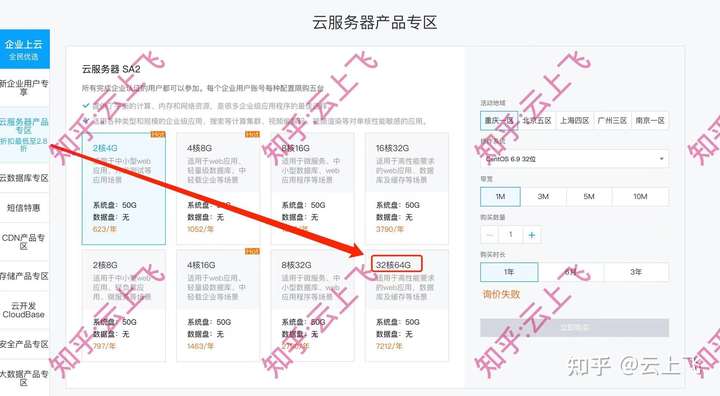Go to CDN产品专区 in sidebar
Viewport: 720px width, 396px height.
click(24, 242)
